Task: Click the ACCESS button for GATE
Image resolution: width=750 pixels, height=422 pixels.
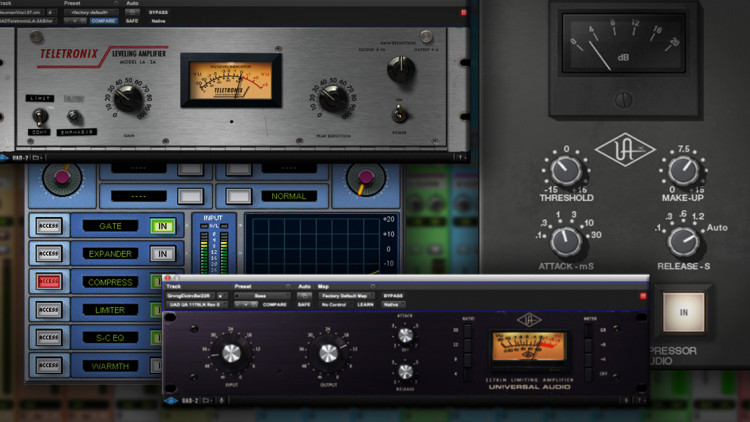Action: (49, 225)
